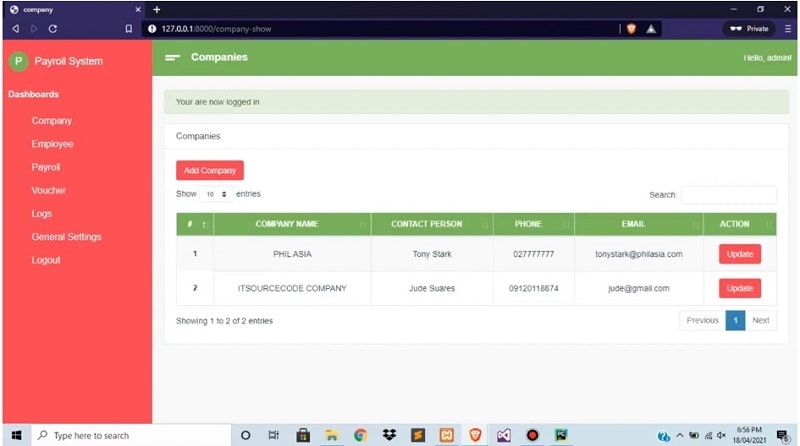Screen dimensions: 800x446
Task: Click the bookmark icon in the address bar
Action: point(128,29)
